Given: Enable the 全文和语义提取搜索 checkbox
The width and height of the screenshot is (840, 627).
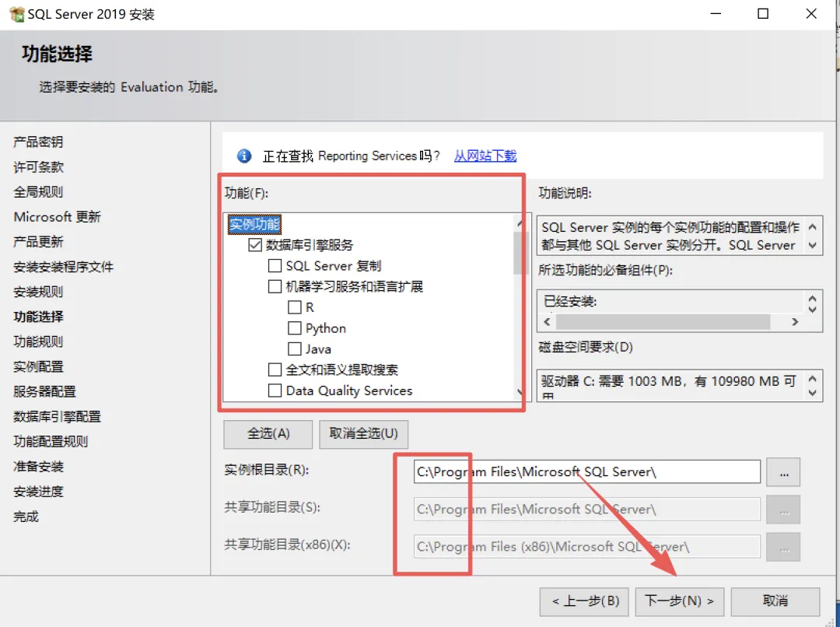Looking at the screenshot, I should tap(275, 370).
